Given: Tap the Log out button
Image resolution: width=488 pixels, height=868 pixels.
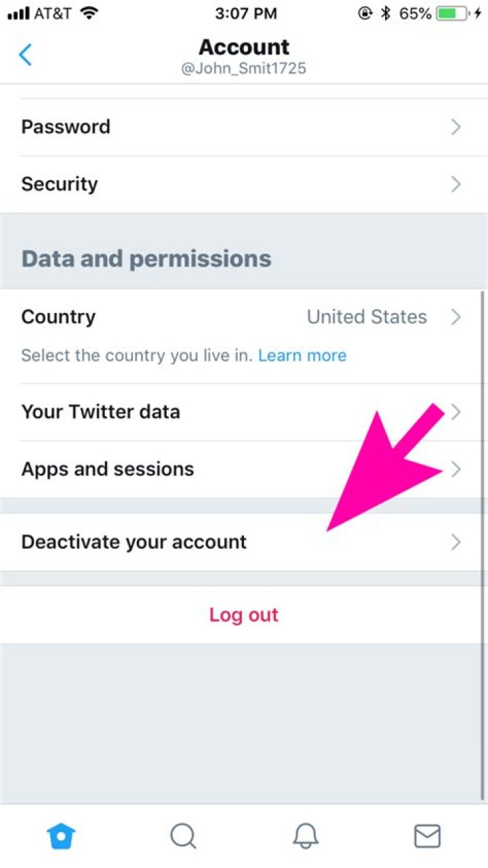Looking at the screenshot, I should (244, 615).
